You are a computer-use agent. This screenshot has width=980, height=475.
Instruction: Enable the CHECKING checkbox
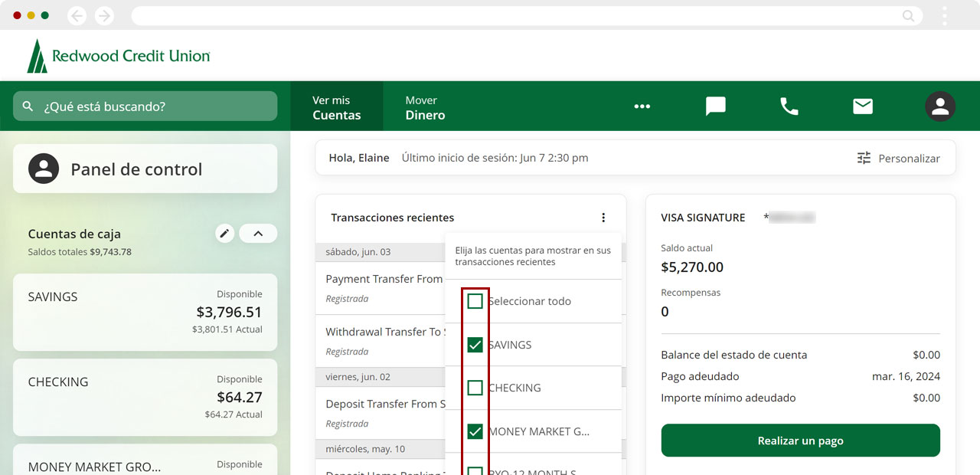[x=475, y=388]
